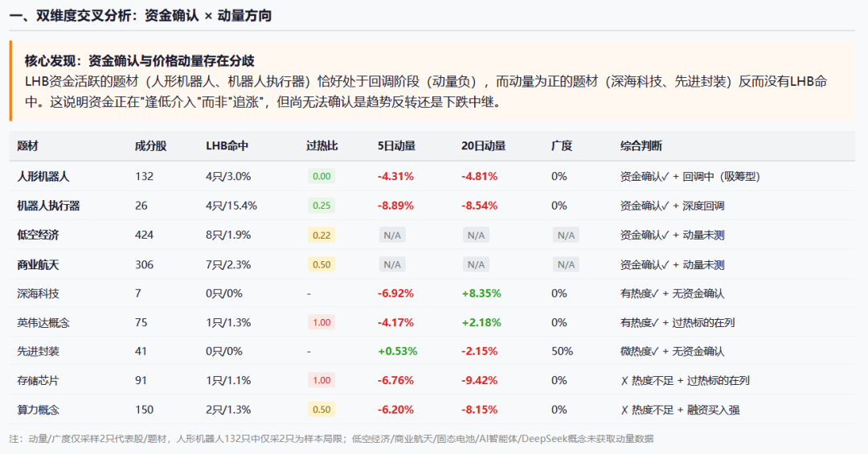Click 英伟达概念 red 1.00 overheat badge
This screenshot has height=454, width=868.
(321, 323)
